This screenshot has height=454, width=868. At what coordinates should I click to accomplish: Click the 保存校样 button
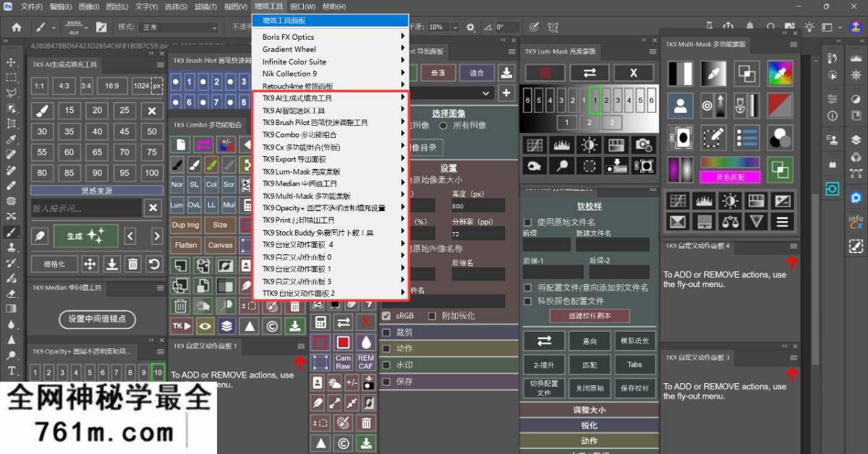[x=634, y=388]
